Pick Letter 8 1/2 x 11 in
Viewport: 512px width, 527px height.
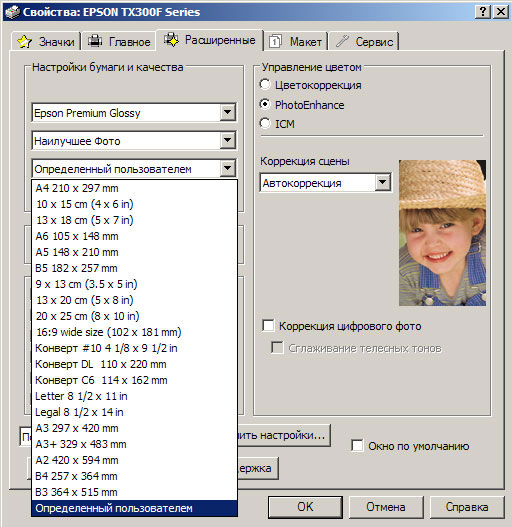[134, 396]
